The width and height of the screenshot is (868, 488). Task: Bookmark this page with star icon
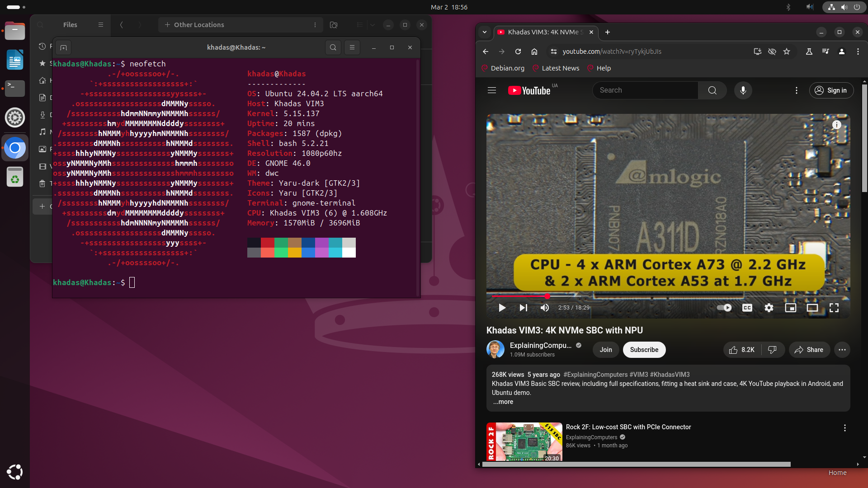(x=787, y=52)
